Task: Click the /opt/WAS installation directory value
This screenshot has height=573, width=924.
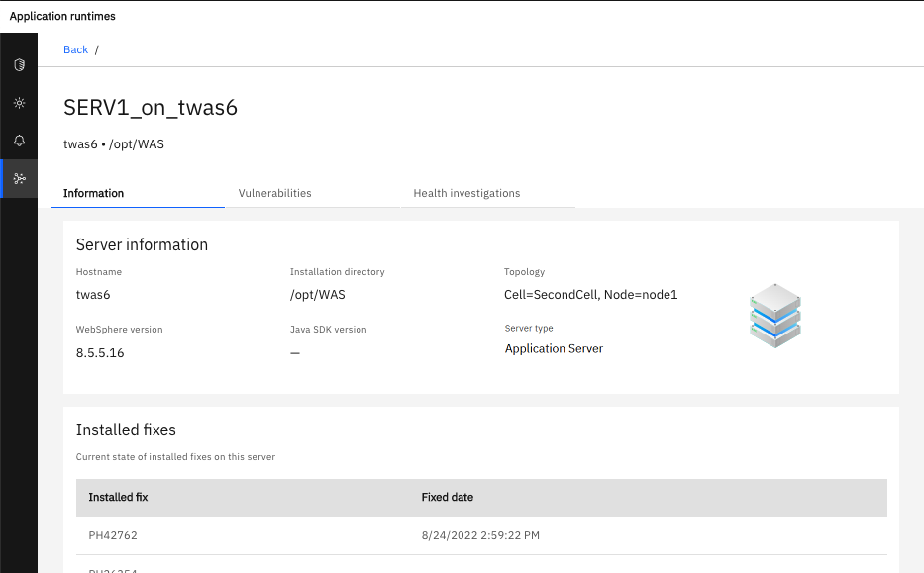Action: 317,294
